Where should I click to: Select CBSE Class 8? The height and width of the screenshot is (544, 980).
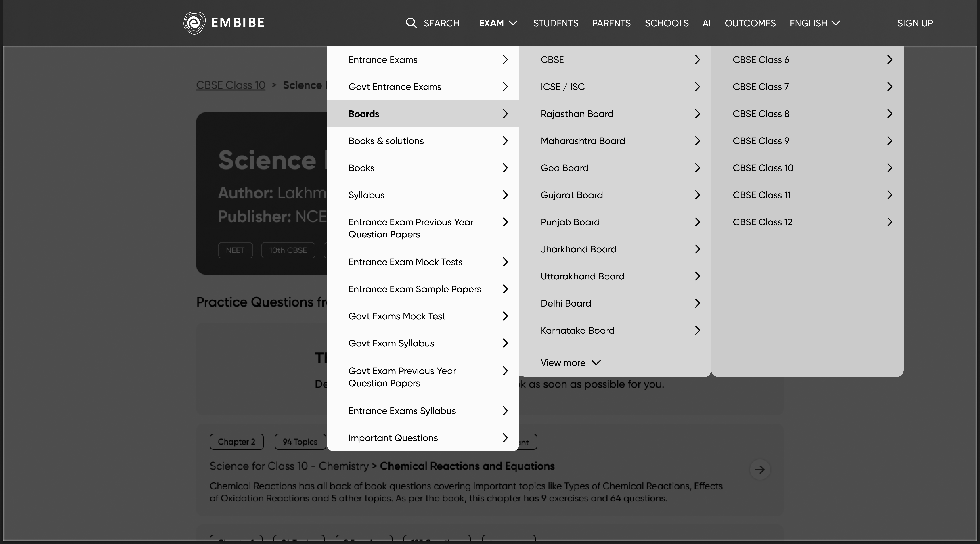pyautogui.click(x=807, y=114)
